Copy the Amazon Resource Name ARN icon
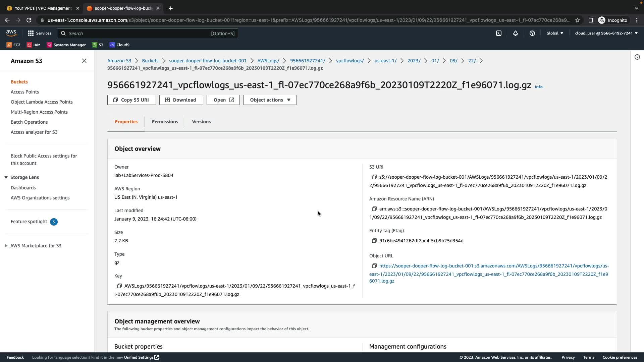Screen dimensions: 644x362 pyautogui.click(x=374, y=209)
